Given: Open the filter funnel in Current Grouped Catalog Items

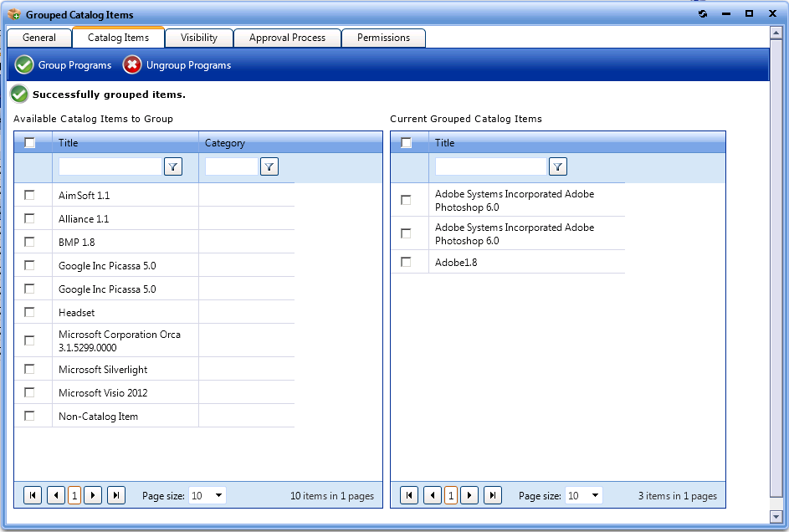Looking at the screenshot, I should [557, 166].
